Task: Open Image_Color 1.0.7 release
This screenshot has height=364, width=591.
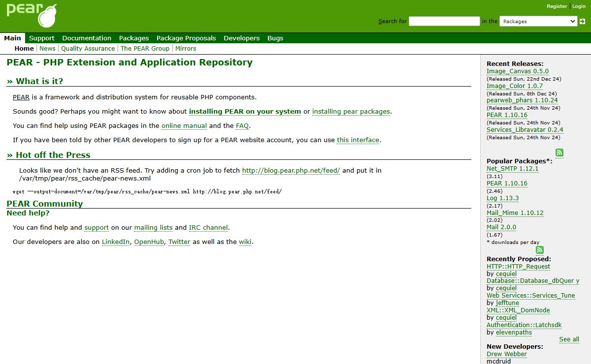Action: coord(515,86)
